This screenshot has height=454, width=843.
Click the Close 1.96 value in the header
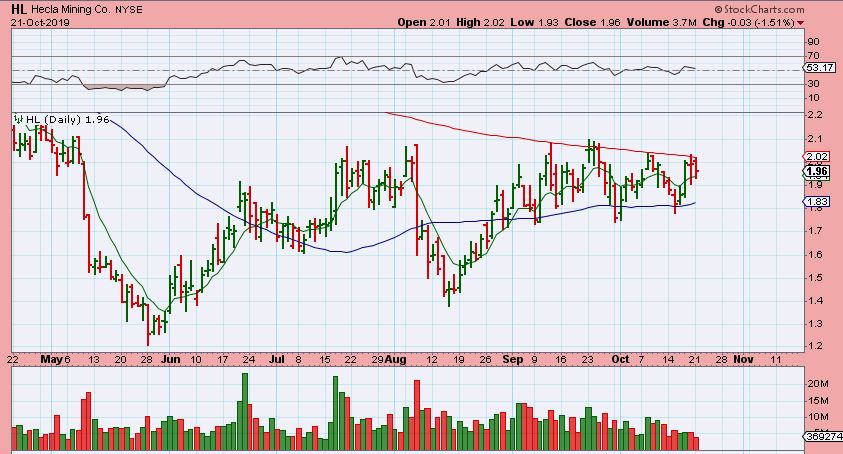[x=592, y=23]
